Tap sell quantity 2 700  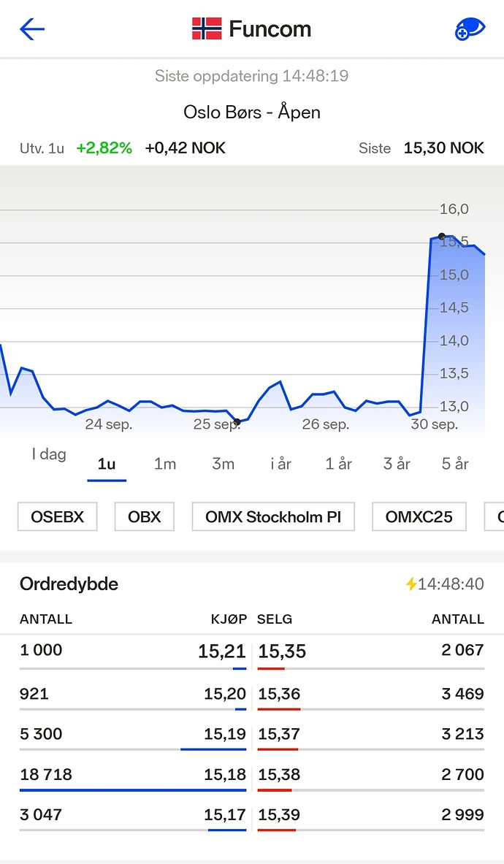click(462, 774)
